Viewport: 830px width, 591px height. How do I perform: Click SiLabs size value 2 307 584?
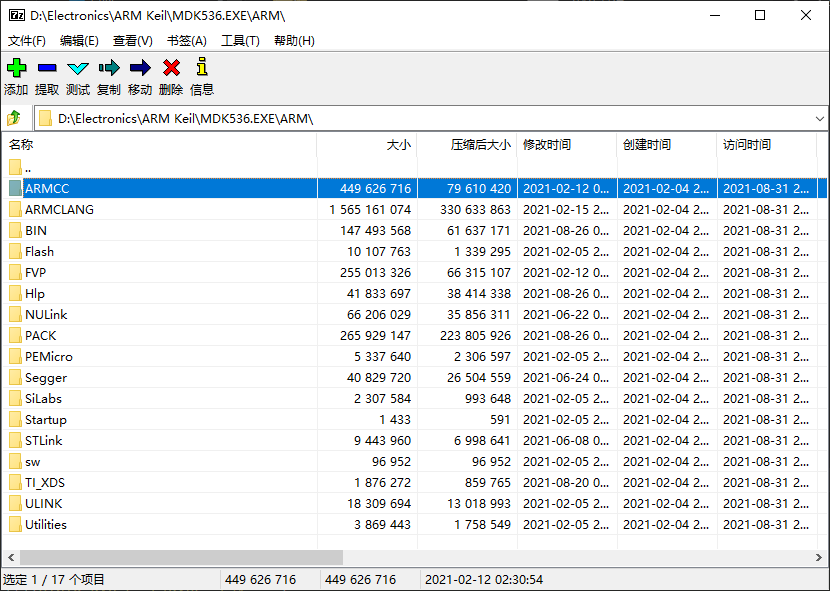pyautogui.click(x=383, y=399)
